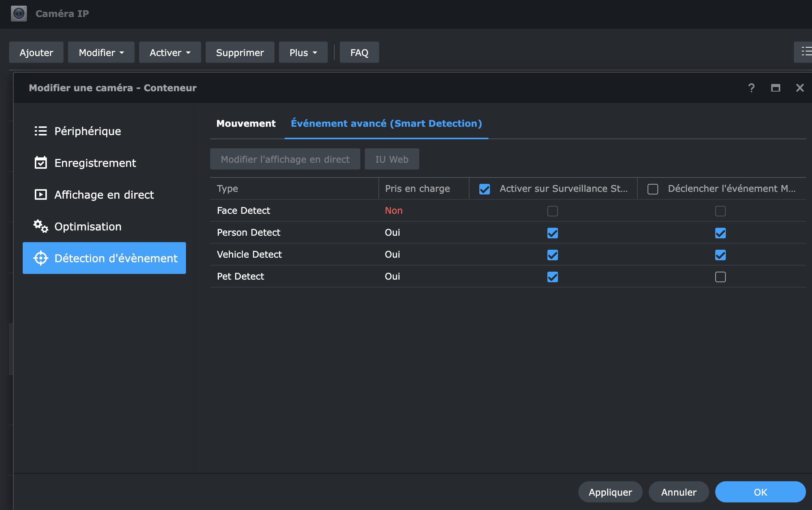Check the Déclencher l'événement header checkbox
Image resolution: width=812 pixels, height=510 pixels.
(x=652, y=189)
